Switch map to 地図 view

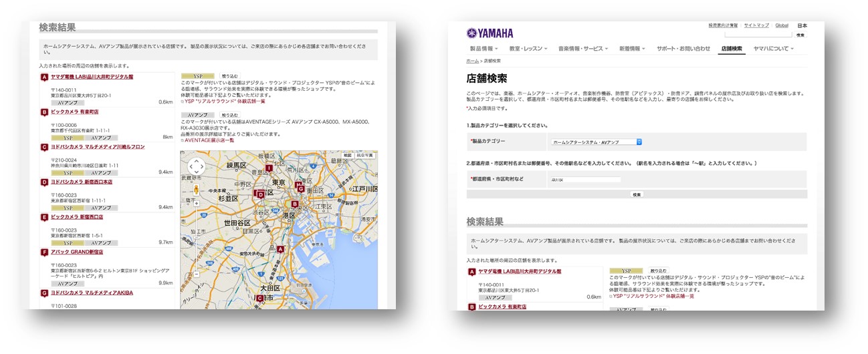347,155
